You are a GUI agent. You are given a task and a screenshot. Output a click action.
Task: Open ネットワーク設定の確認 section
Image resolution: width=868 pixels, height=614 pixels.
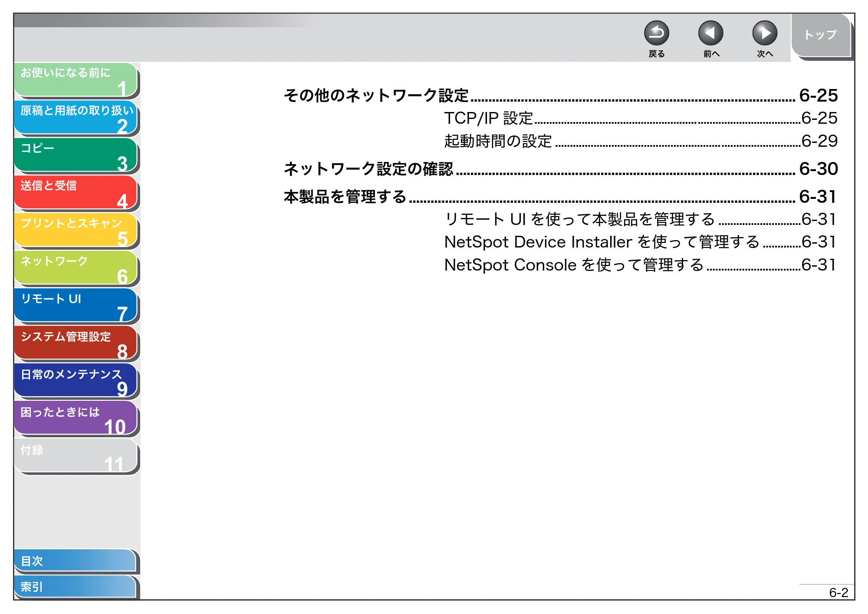(x=560, y=168)
